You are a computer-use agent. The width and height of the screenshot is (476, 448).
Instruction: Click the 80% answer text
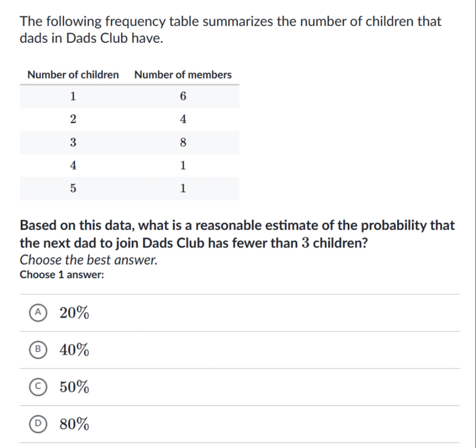74,424
